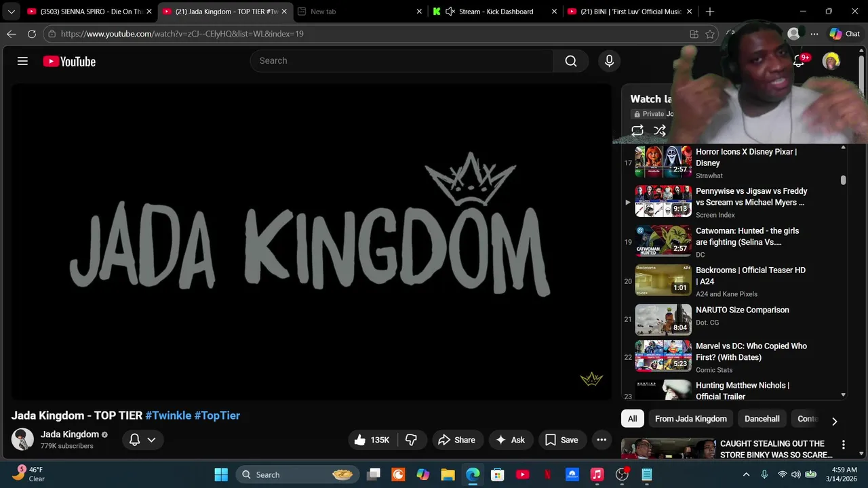Open Netflix from the taskbar
This screenshot has height=488, width=868.
[547, 474]
